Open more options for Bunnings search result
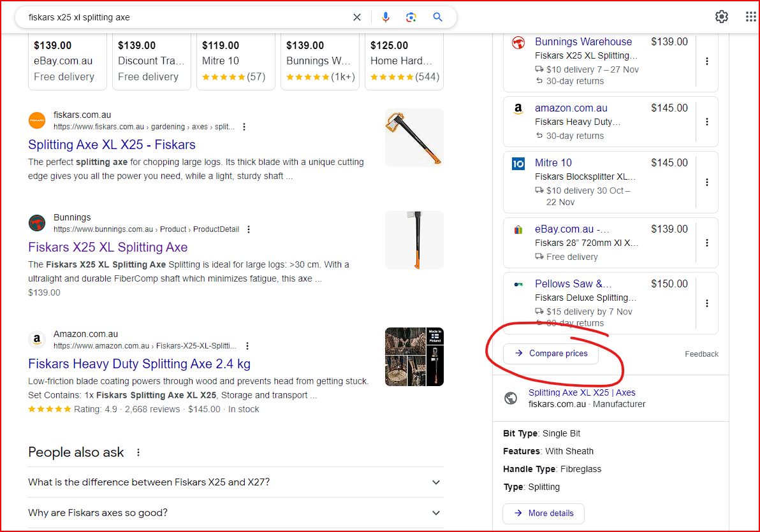This screenshot has width=760, height=532. coord(249,229)
